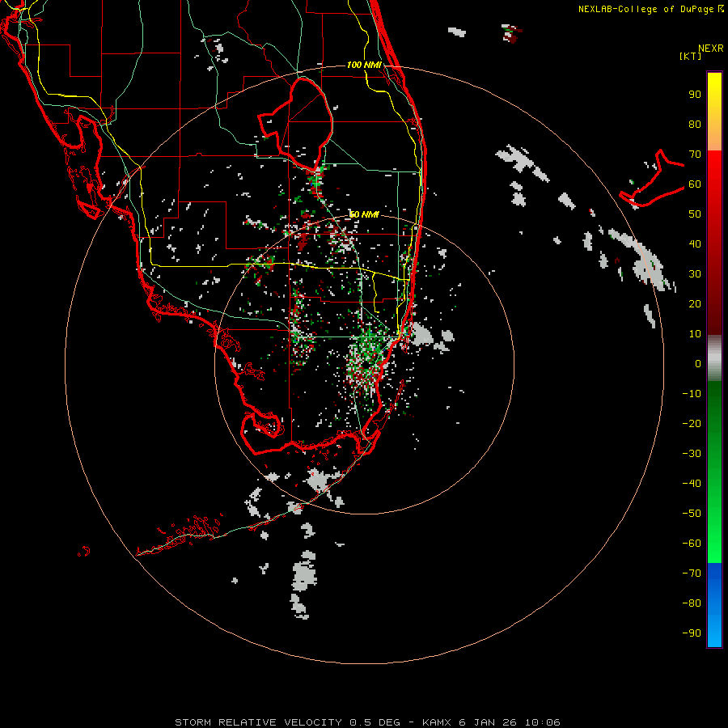
Task: Select the -70 value on the velocity scale
Action: 692,574
